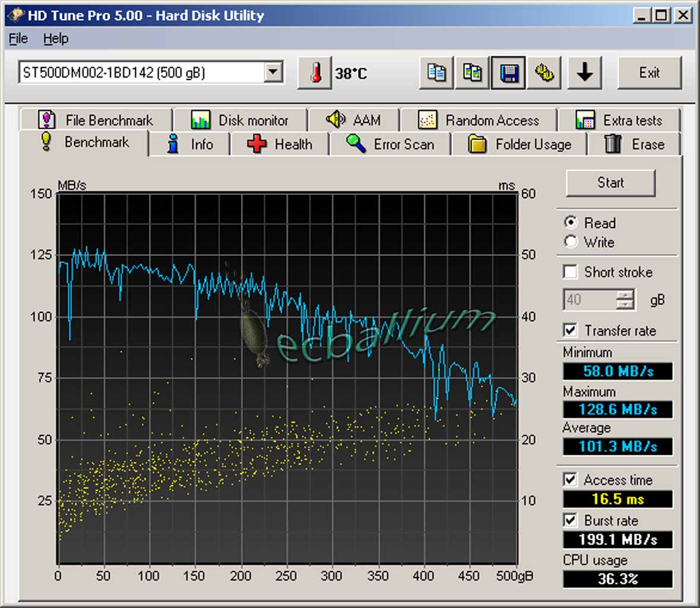Open the Folder Usage tab
This screenshot has height=608, width=700.
pyautogui.click(x=520, y=144)
